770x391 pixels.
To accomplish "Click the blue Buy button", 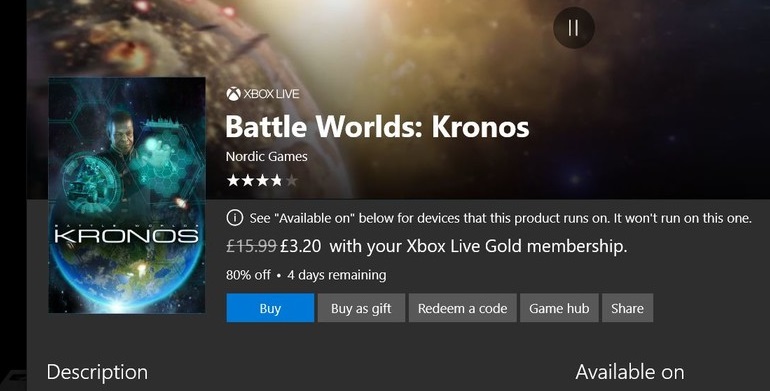I will click(x=270, y=308).
